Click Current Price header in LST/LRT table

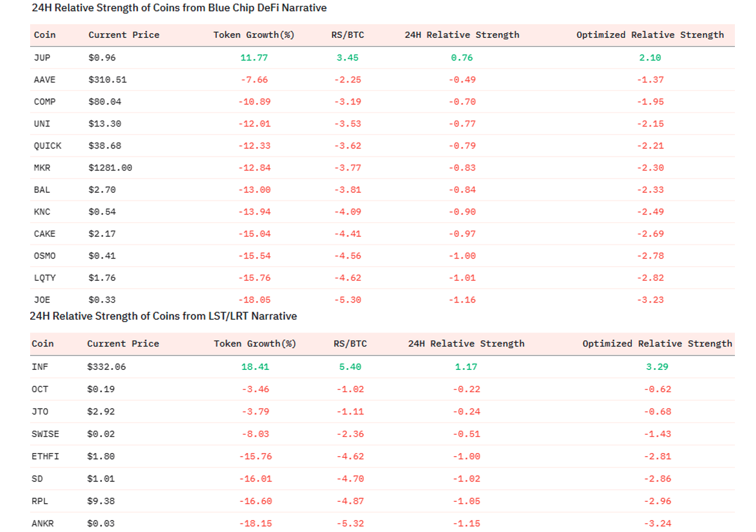pos(123,343)
